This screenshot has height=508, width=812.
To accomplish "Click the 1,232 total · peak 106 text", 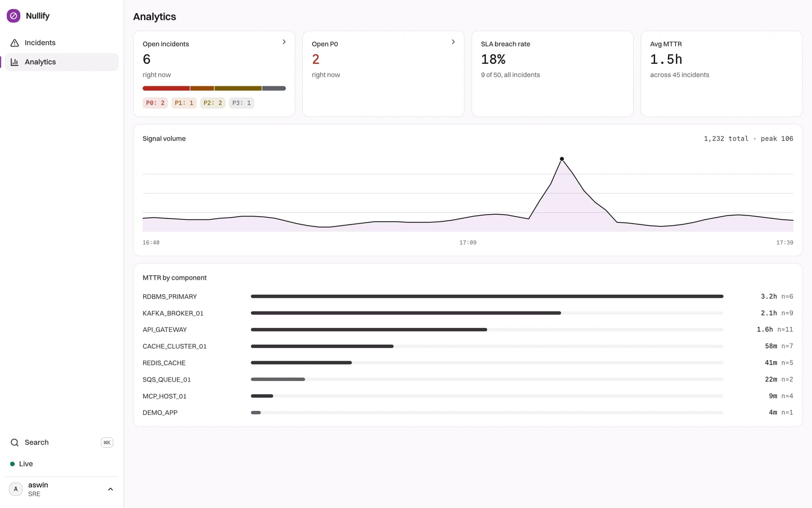I will point(748,139).
